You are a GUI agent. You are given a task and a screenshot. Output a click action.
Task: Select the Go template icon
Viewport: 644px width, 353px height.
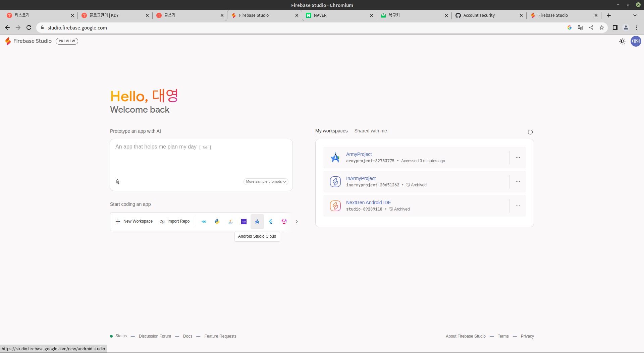(x=204, y=222)
